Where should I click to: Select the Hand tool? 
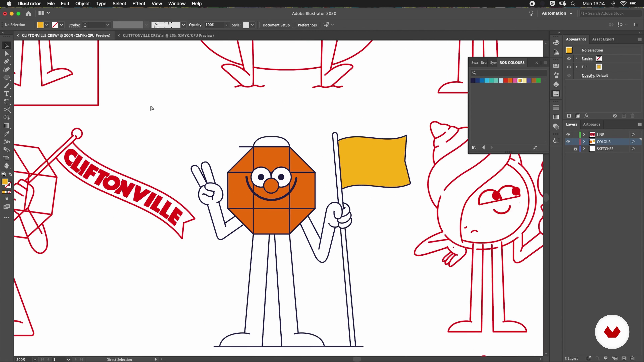[x=7, y=166]
